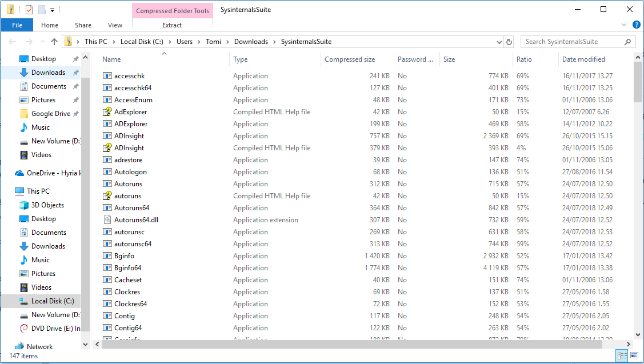Click the Network icon in navigation pane
Image resolution: width=644 pixels, height=364 pixels.
click(19, 347)
